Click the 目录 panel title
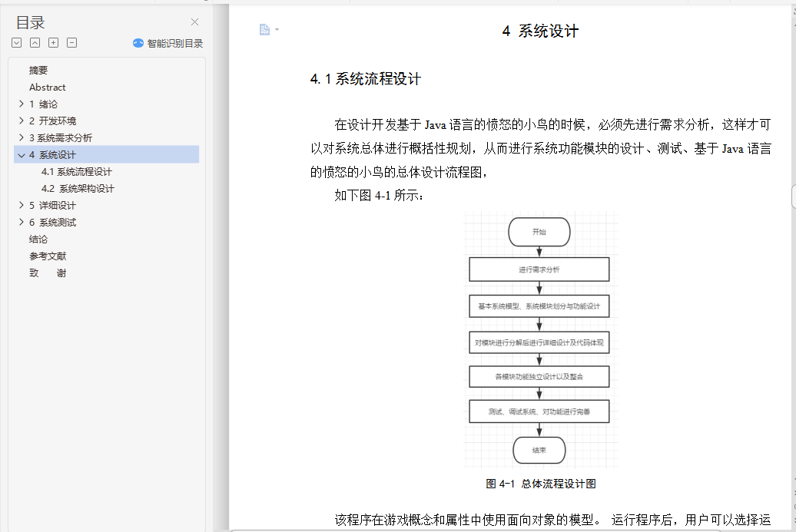Viewport: 796px width, 532px height. (30, 22)
